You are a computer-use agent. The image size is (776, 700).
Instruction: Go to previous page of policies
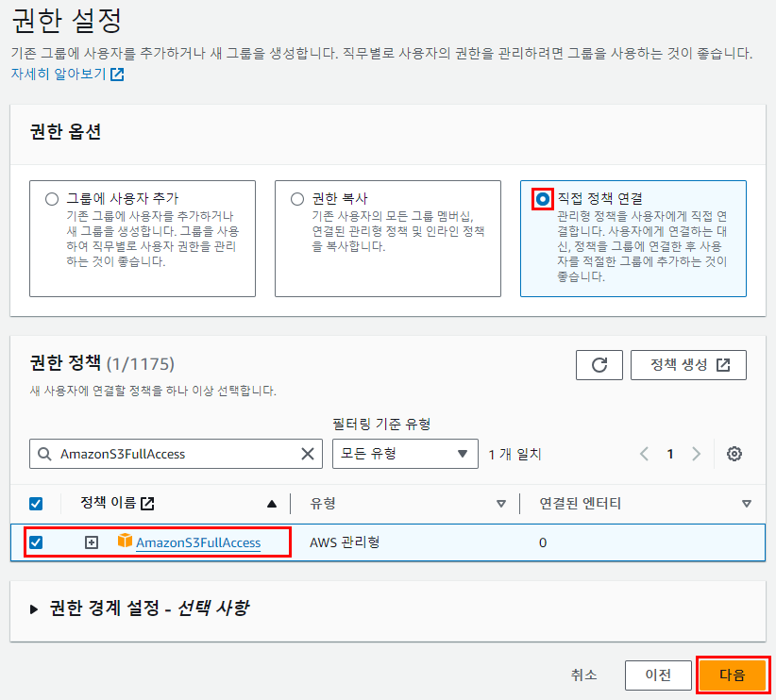coord(644,454)
